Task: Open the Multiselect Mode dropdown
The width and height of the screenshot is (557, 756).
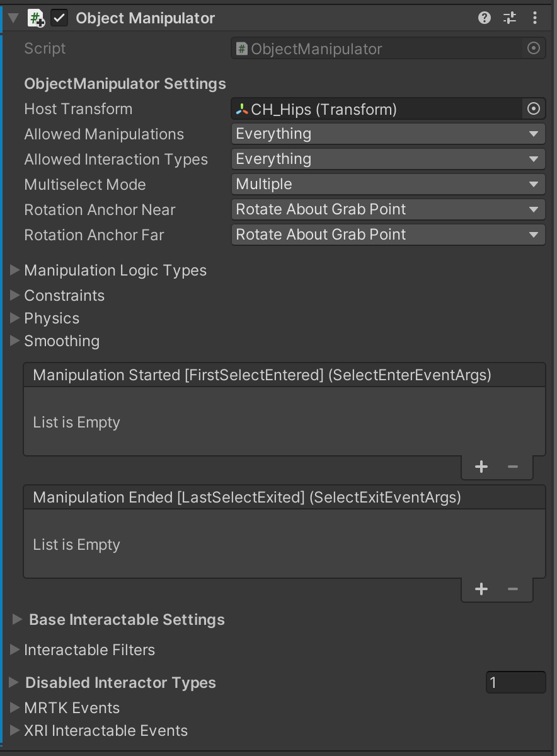Action: [388, 184]
